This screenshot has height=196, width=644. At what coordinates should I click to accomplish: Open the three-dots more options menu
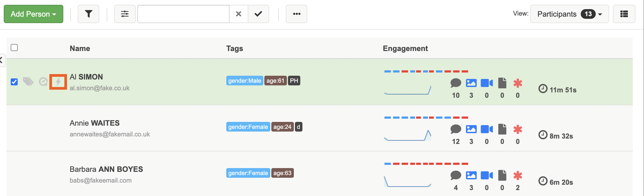297,14
